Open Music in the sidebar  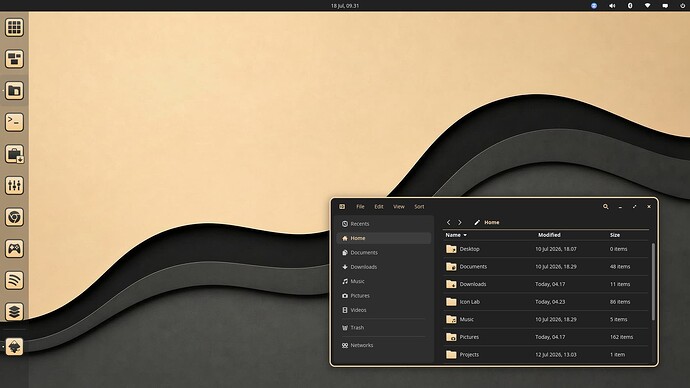coord(384,281)
